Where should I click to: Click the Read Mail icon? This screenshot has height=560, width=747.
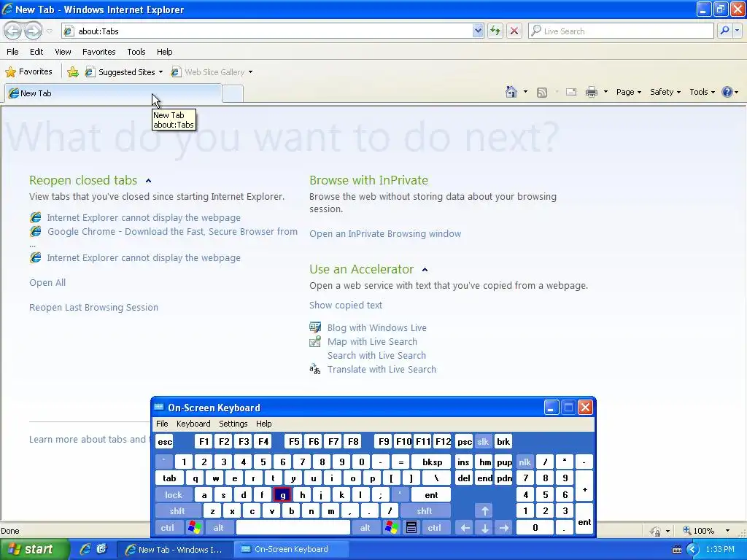(x=571, y=92)
